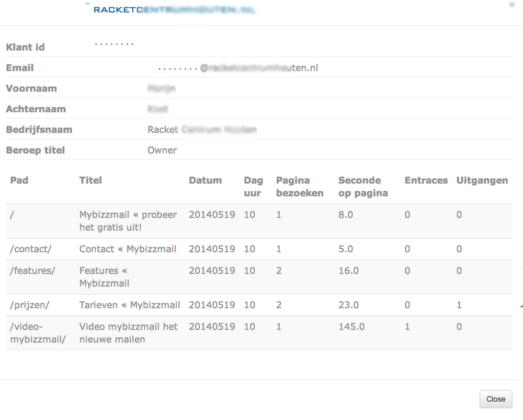
Task: Click the Pagina bezoeken column header
Action: [x=300, y=186]
